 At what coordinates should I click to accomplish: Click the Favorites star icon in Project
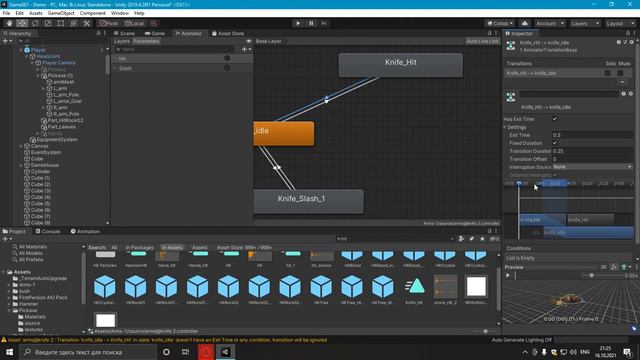coord(482,239)
